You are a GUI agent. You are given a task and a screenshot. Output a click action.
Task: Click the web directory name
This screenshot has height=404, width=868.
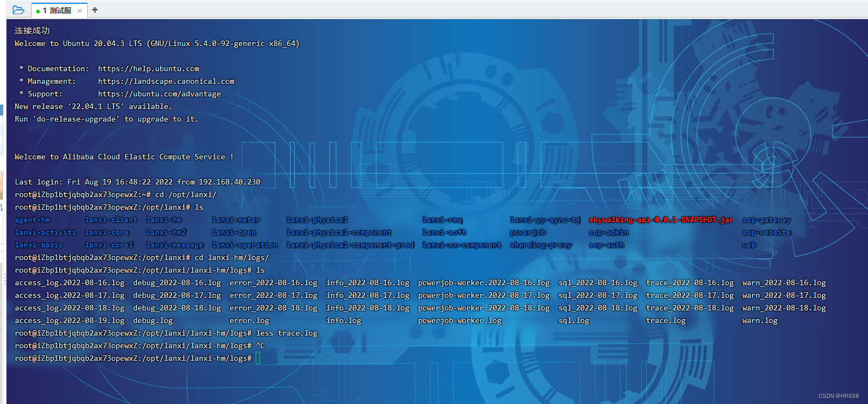749,245
